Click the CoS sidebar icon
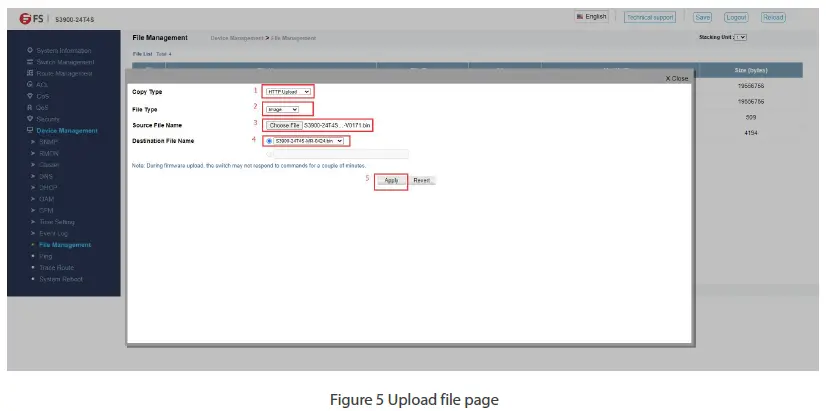Image resolution: width=826 pixels, height=411 pixels. pos(30,96)
